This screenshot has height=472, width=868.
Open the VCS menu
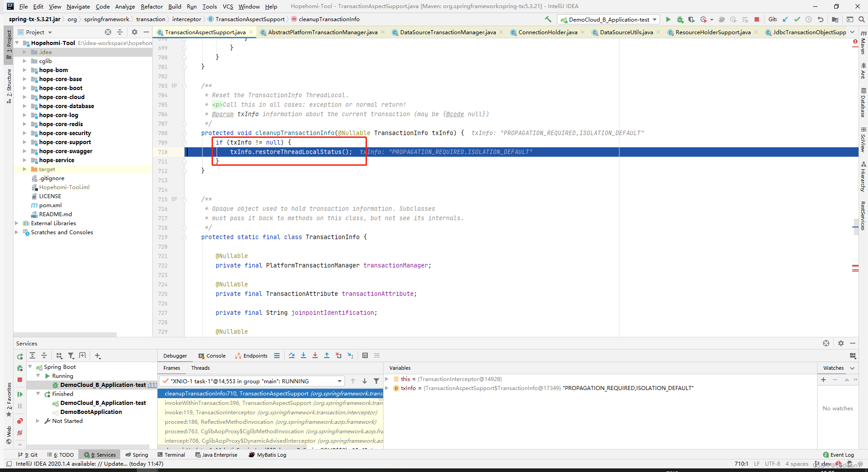(228, 6)
